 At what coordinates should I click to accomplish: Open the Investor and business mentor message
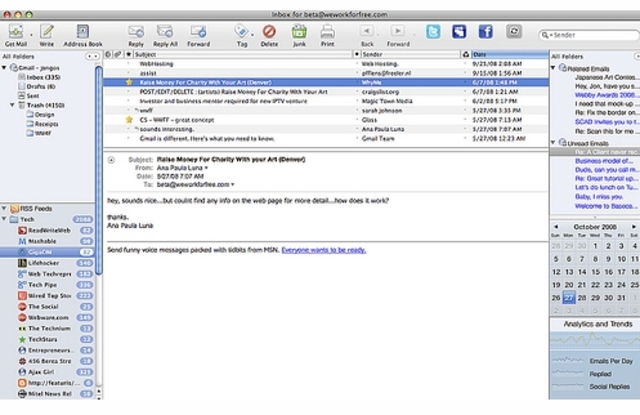(x=326, y=101)
